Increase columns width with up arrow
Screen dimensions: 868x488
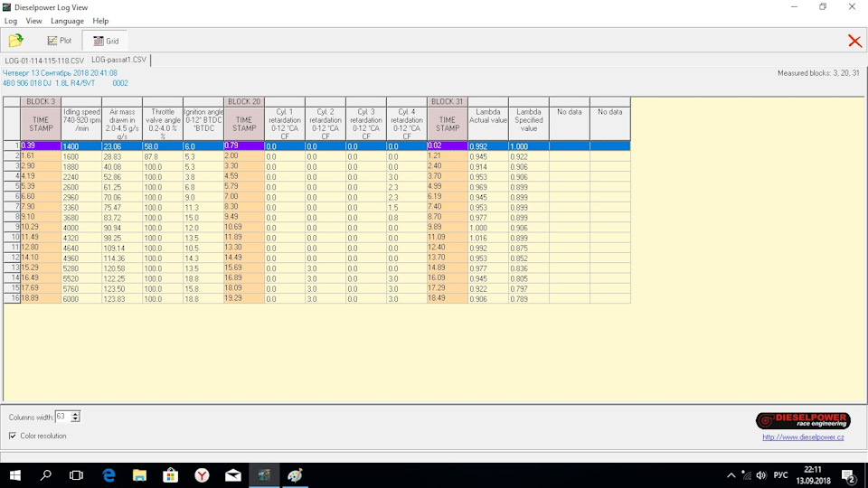[x=76, y=414]
